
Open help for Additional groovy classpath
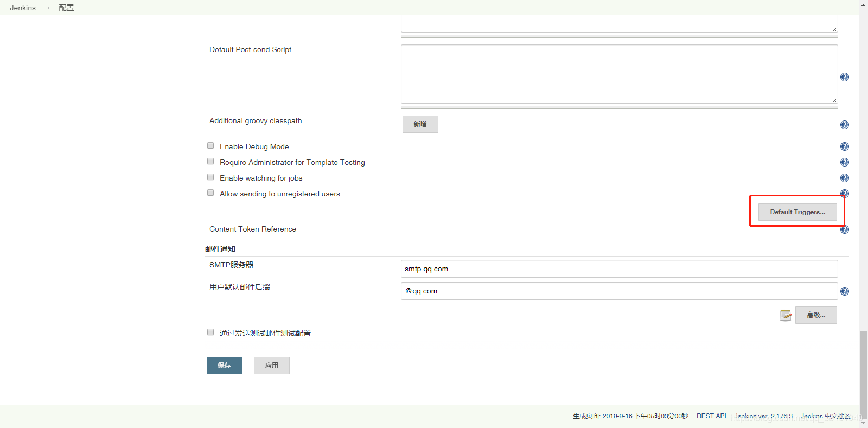[x=845, y=125]
